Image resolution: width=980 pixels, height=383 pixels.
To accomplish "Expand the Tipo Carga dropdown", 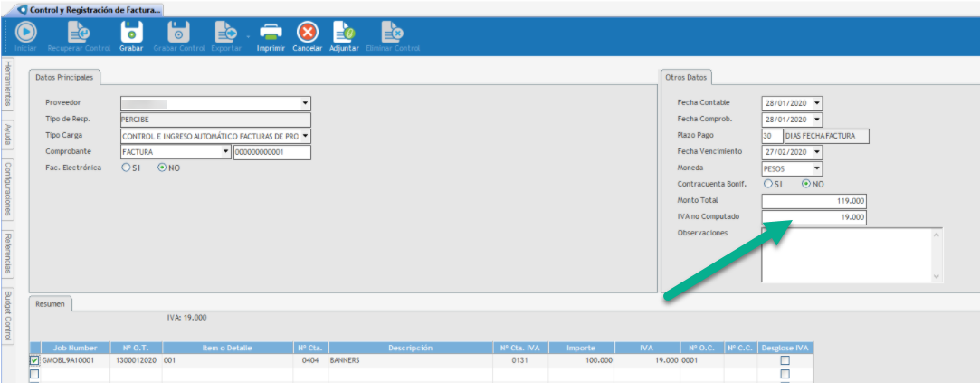I will click(x=305, y=136).
